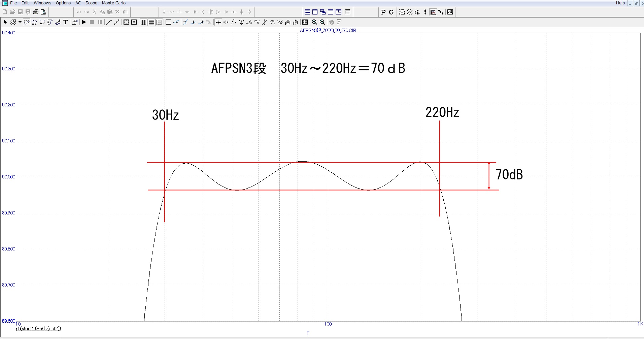Click the Print icon in toolbar
The image size is (644, 339).
click(35, 12)
